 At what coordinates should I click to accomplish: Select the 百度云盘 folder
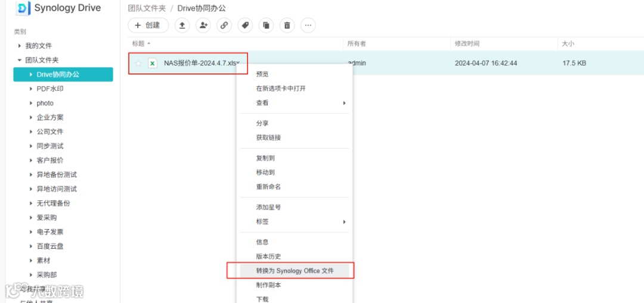(50, 246)
